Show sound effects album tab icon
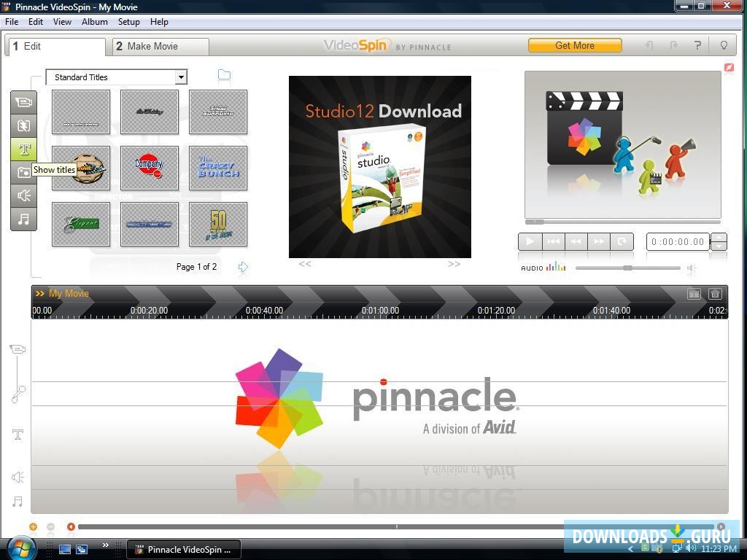Viewport: 747px width, 560px height. point(23,195)
